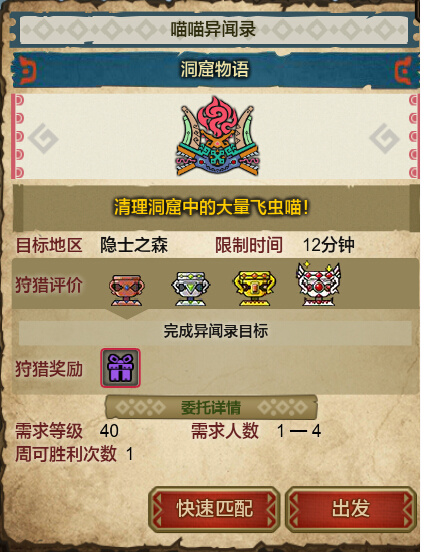Click the bronze trophy hunting rating icon
The width and height of the screenshot is (421, 552).
[x=126, y=290]
